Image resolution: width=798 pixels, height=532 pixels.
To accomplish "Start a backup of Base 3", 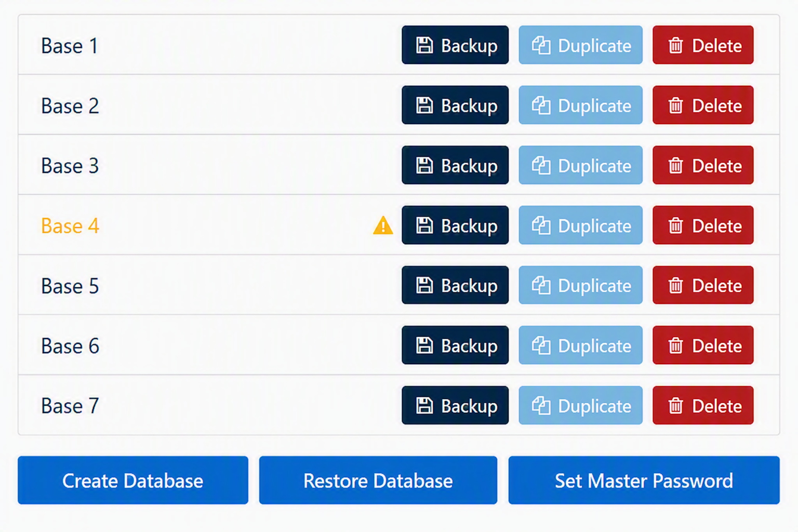I will 455,165.
